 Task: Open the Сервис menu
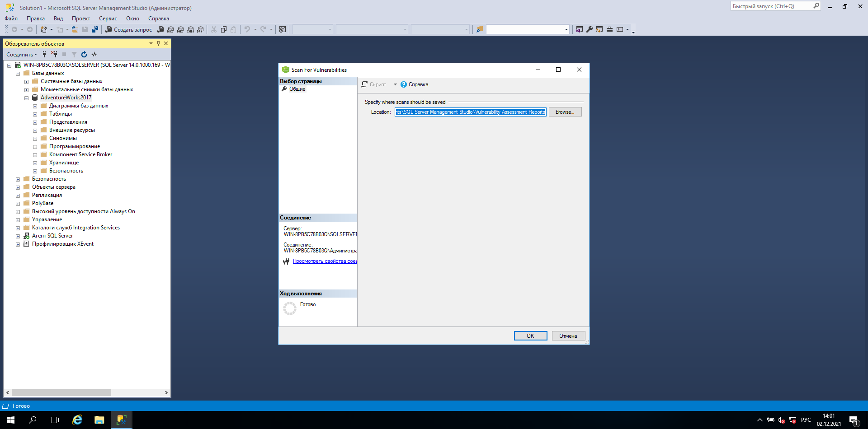[x=108, y=19]
